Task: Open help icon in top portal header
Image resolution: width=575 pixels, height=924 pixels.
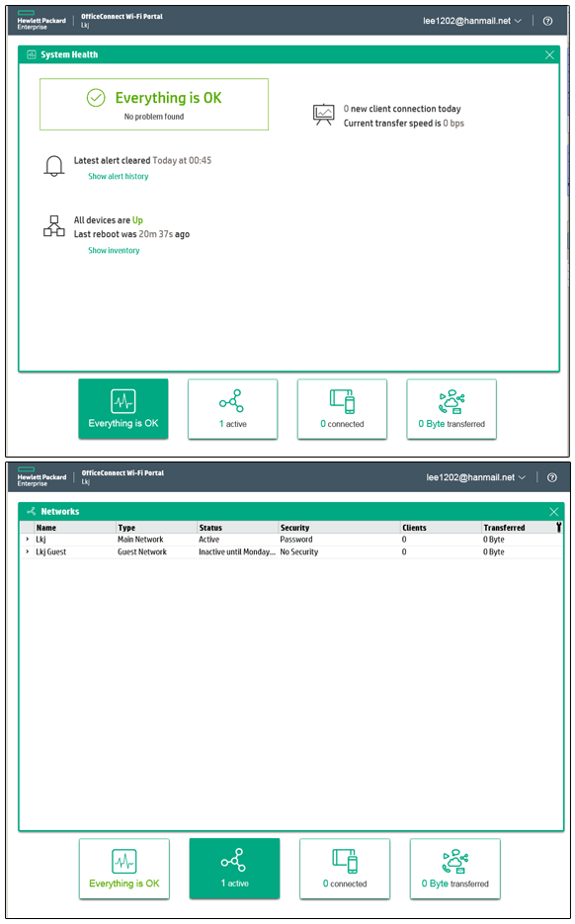Action: (x=547, y=21)
